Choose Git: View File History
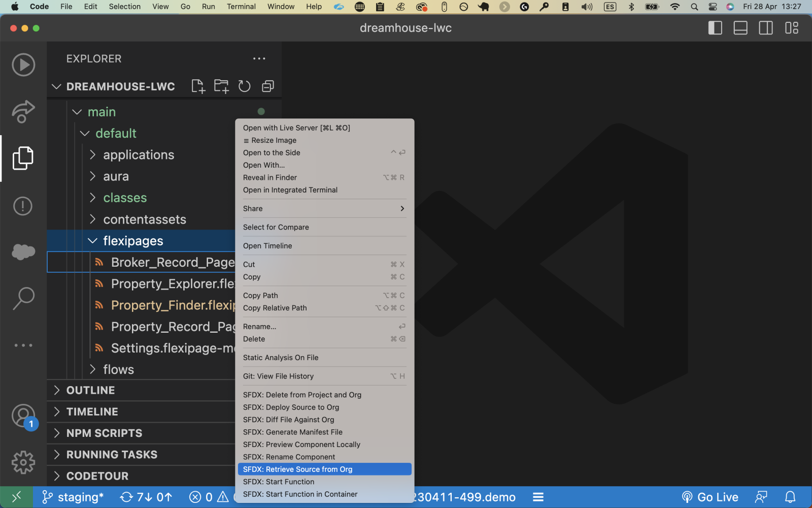The image size is (812, 508). pyautogui.click(x=325, y=376)
